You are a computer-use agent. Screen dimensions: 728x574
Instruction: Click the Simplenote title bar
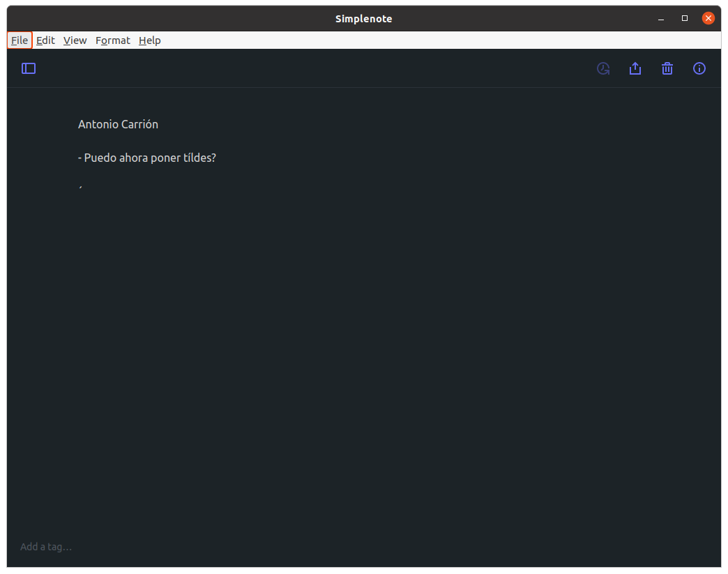coord(363,18)
